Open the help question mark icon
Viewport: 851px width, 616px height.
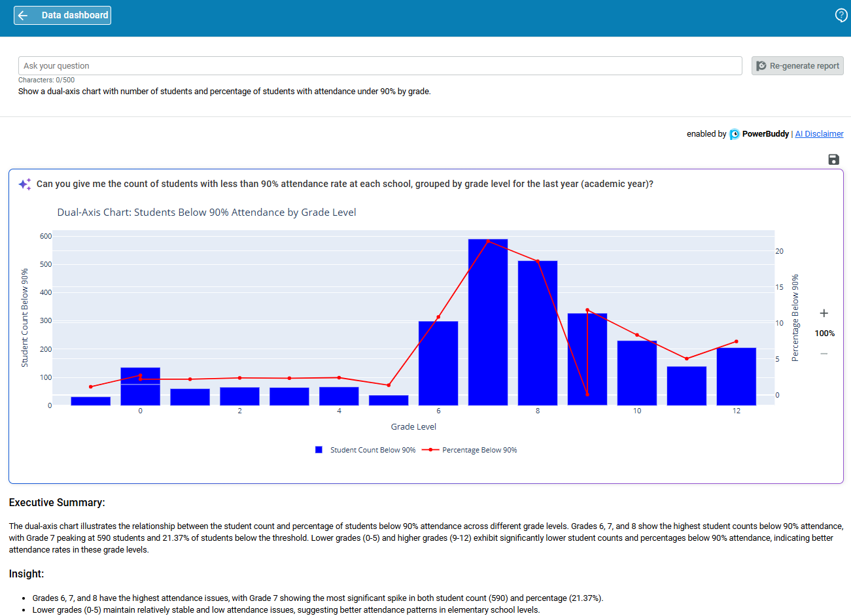(x=841, y=15)
